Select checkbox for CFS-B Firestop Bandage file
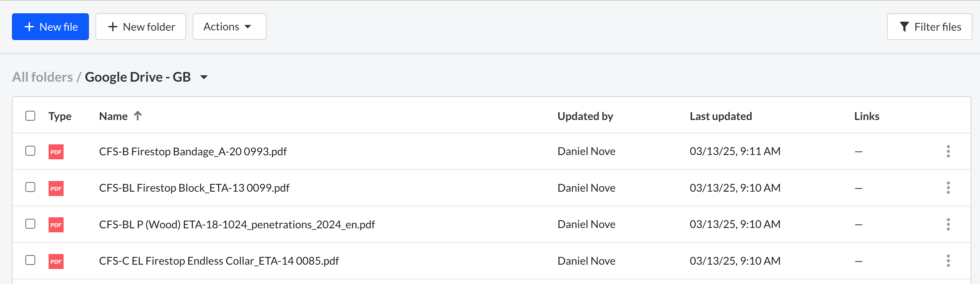This screenshot has width=980, height=284. tap(30, 151)
